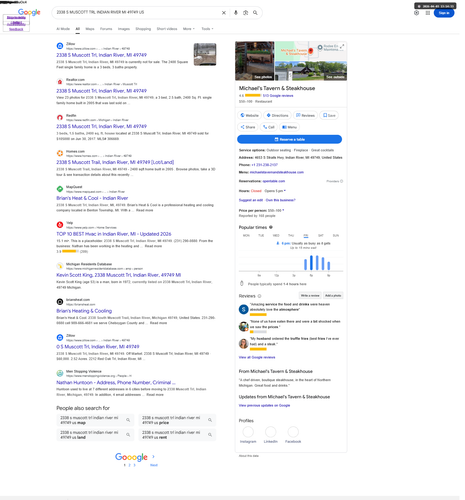465x500 pixels.
Task: Click Write a review
Action: click(310, 296)
